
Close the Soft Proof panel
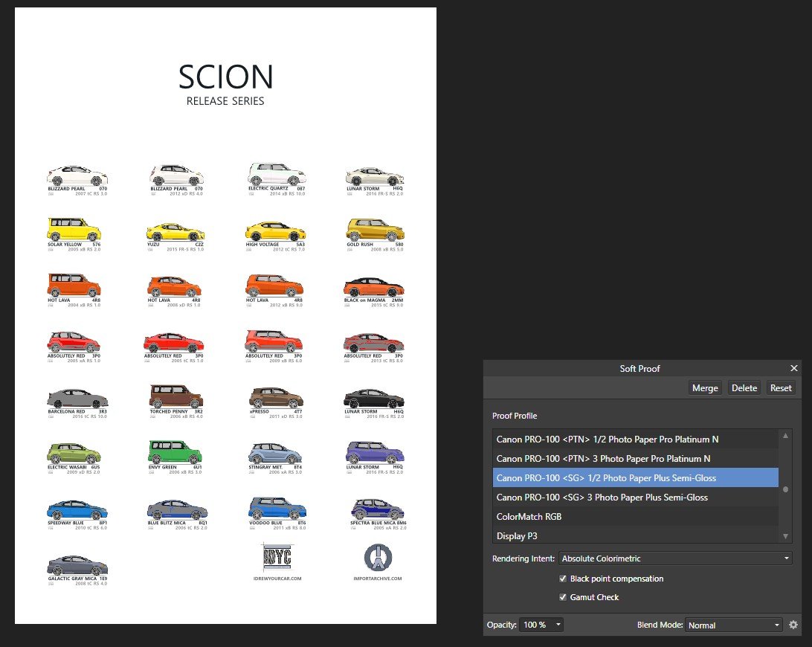(x=794, y=368)
